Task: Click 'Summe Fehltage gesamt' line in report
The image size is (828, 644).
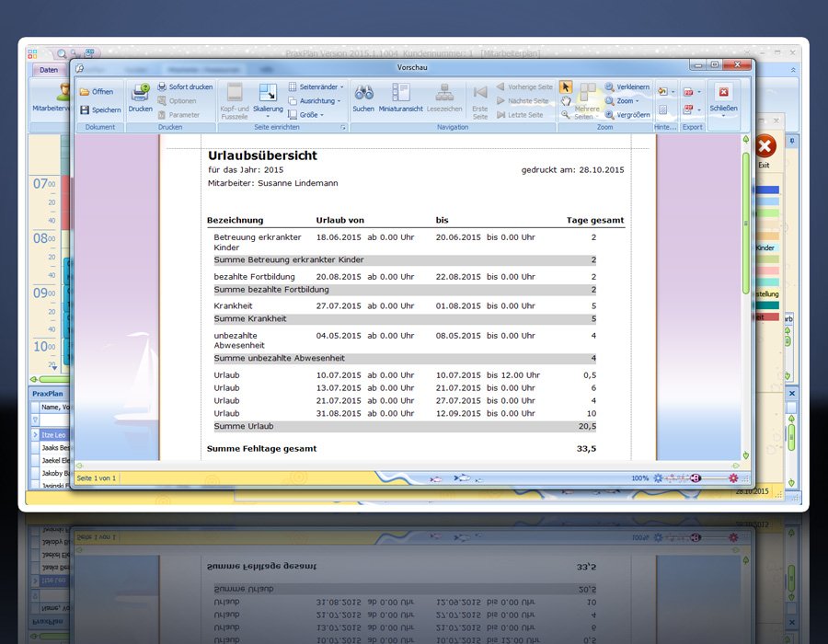Action: coord(401,449)
